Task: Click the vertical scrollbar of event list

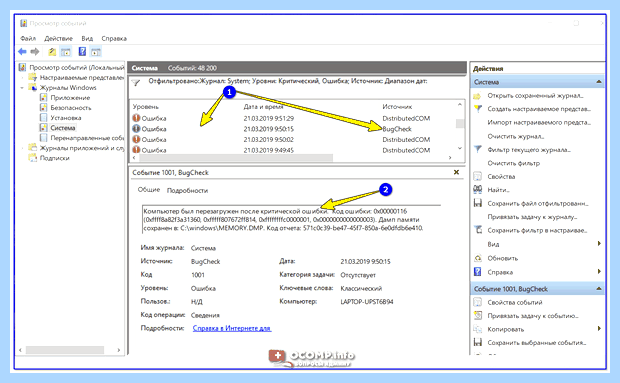Action: [459, 124]
